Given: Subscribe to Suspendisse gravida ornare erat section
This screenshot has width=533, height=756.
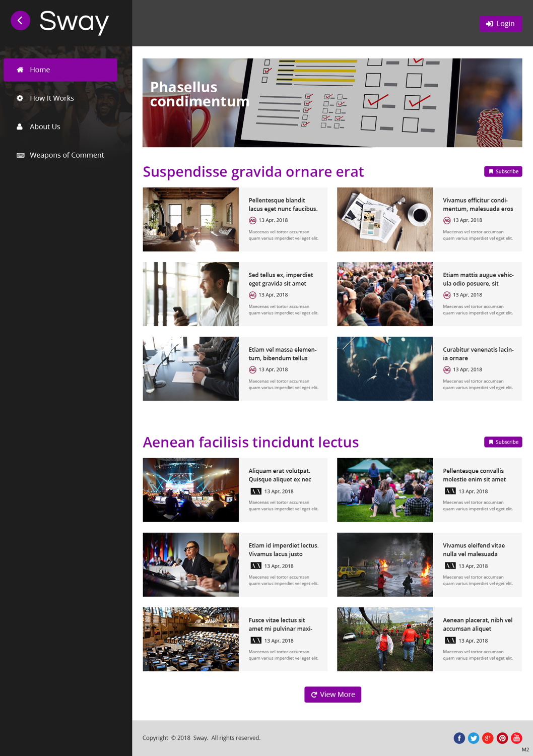Looking at the screenshot, I should point(503,171).
